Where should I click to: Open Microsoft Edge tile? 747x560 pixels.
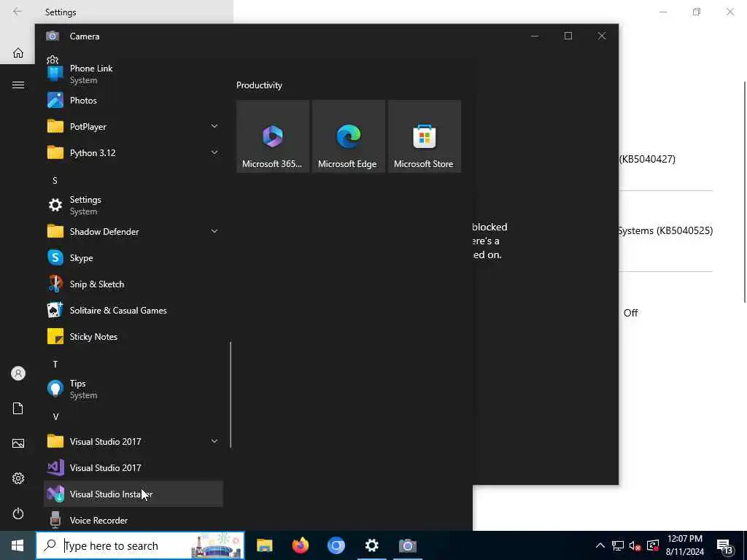348,136
